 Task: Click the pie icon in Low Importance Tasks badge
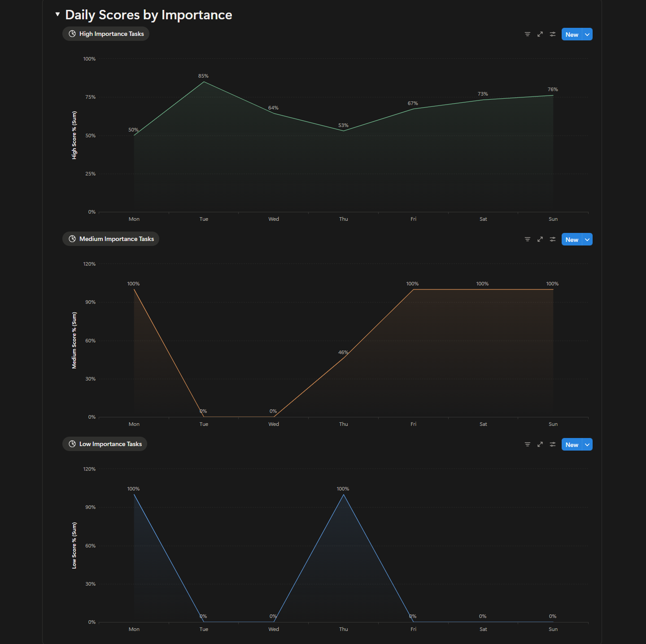(72, 444)
